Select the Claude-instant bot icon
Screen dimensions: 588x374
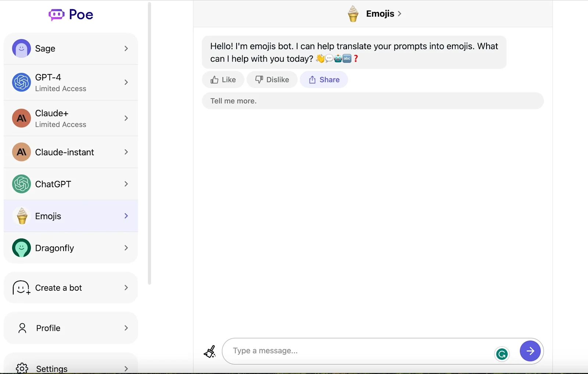point(21,152)
